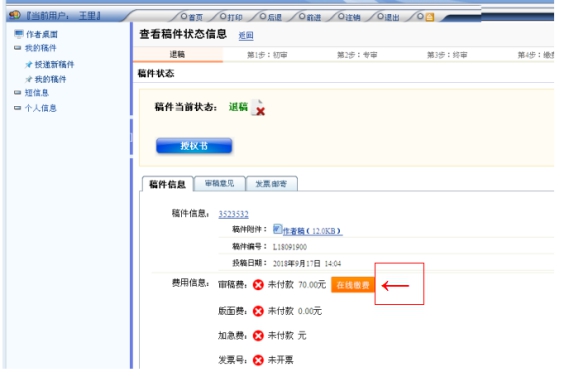
Task: Go forward with the 前进 toolbar item
Action: coord(310,17)
